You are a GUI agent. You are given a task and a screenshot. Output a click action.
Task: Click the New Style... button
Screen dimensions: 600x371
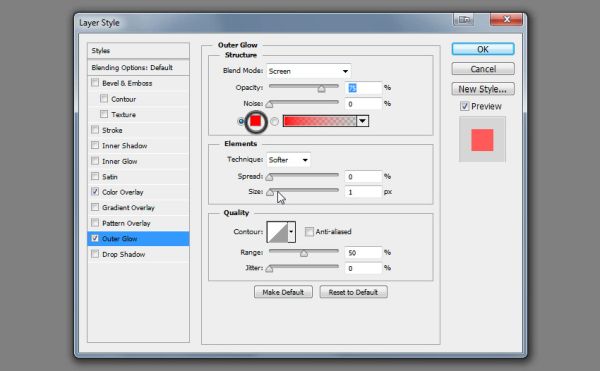click(483, 89)
